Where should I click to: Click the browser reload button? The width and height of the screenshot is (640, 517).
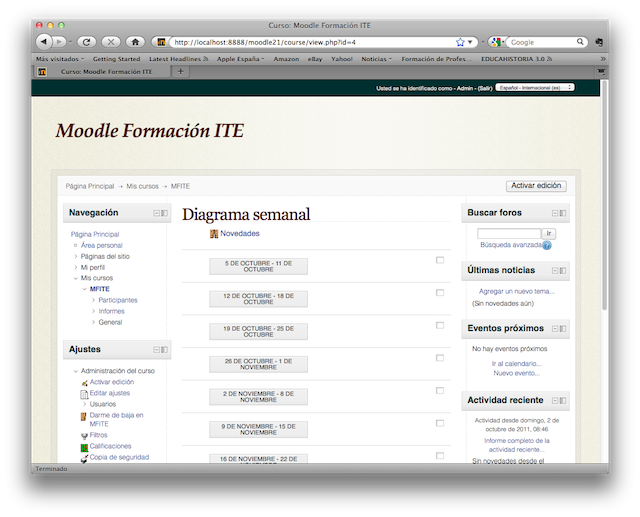coord(87,42)
